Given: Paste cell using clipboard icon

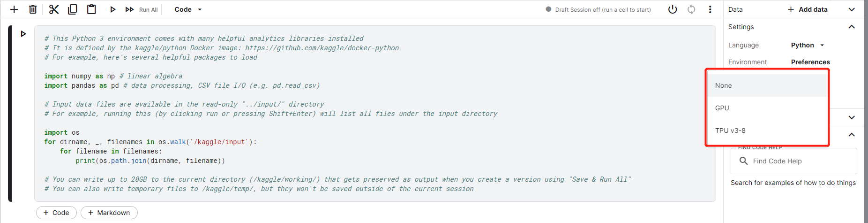Looking at the screenshot, I should pos(91,9).
